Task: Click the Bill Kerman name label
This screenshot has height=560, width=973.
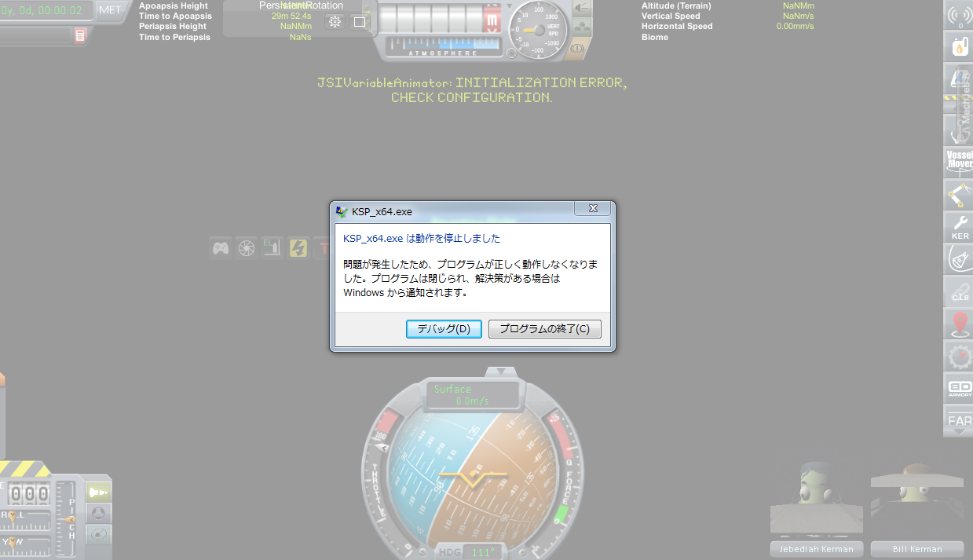Action: (917, 549)
